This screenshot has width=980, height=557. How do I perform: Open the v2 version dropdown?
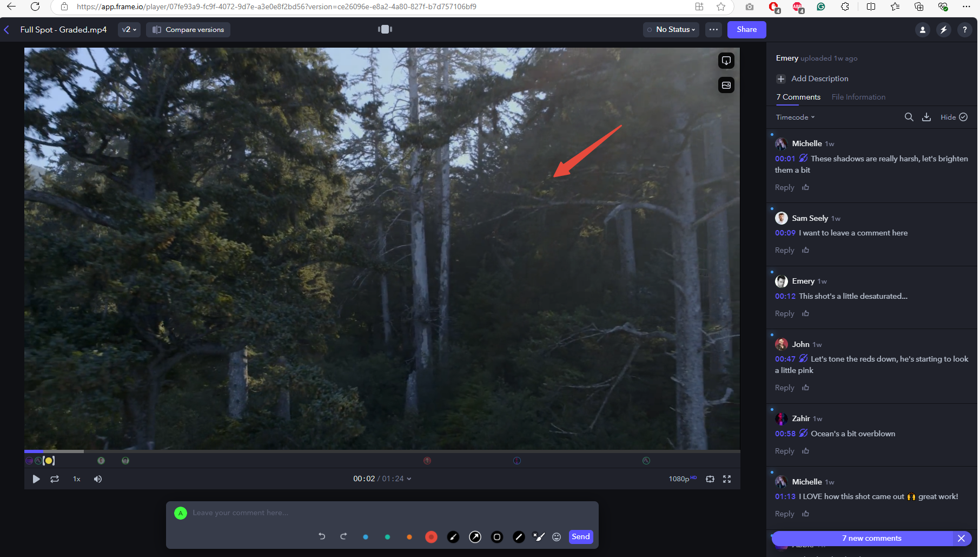tap(129, 30)
